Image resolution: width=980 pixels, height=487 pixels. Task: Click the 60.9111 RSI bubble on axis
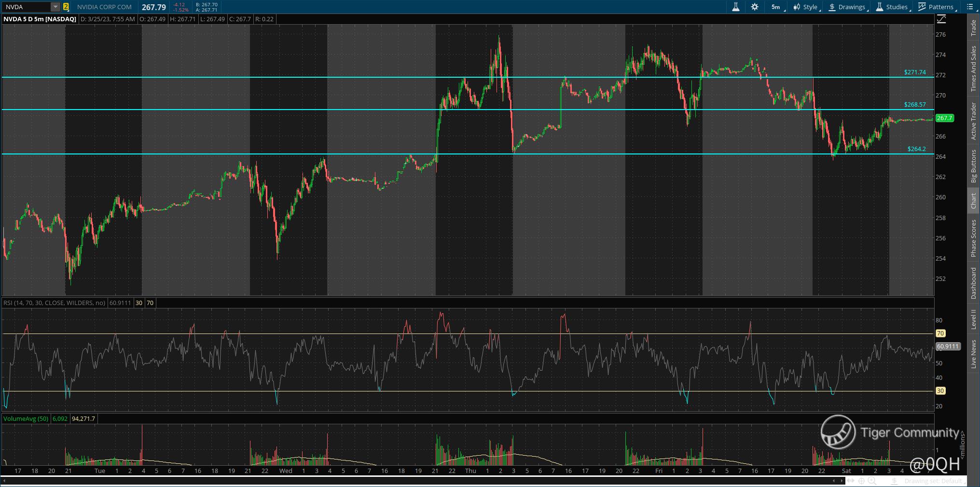[948, 346]
